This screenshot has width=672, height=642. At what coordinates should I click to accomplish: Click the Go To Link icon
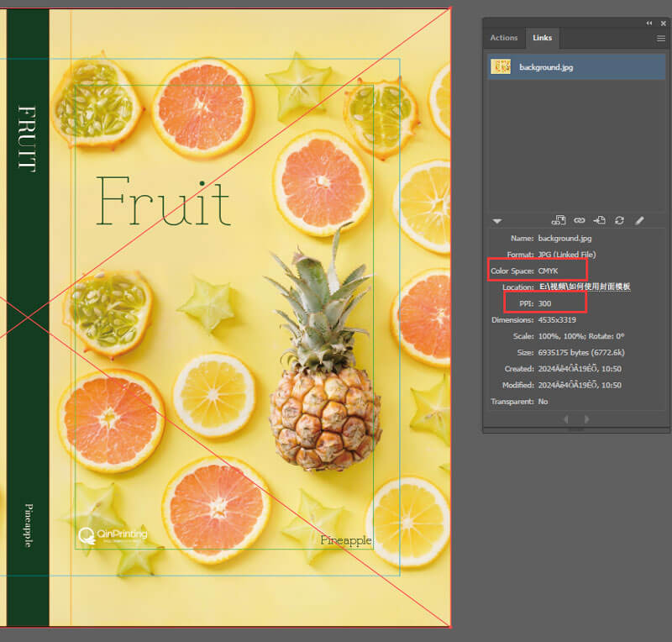point(599,220)
